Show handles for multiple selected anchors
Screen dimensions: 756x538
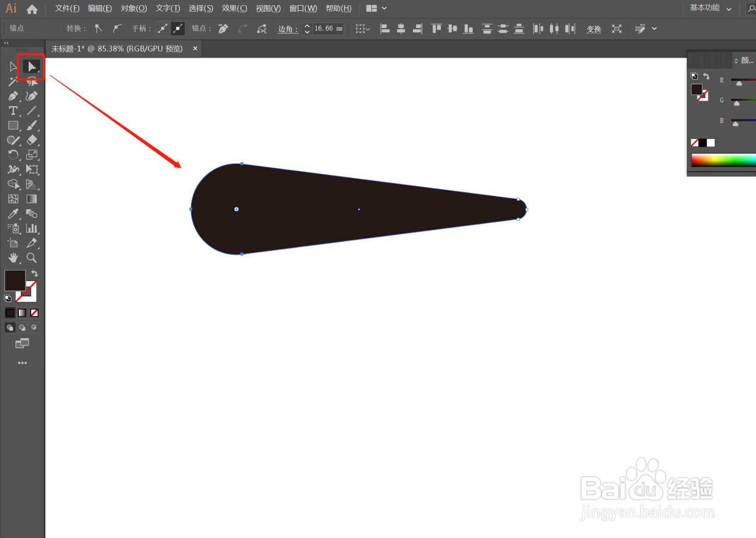(x=163, y=28)
